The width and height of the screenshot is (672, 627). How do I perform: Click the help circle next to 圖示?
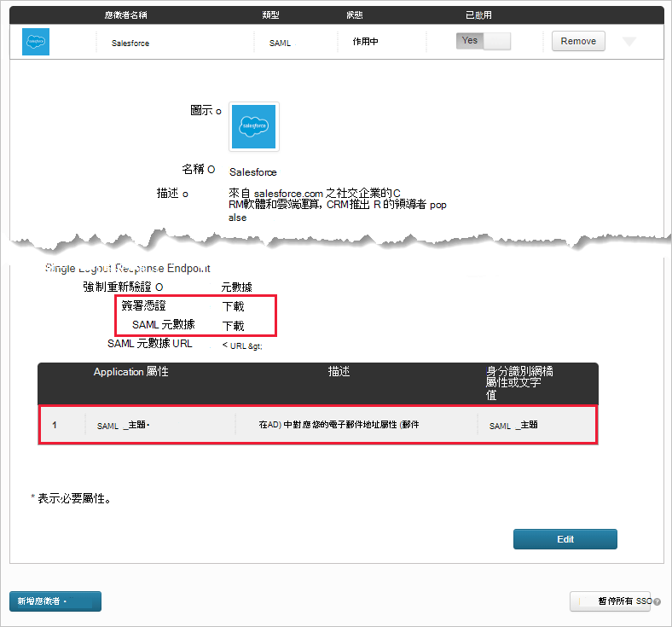point(218,112)
